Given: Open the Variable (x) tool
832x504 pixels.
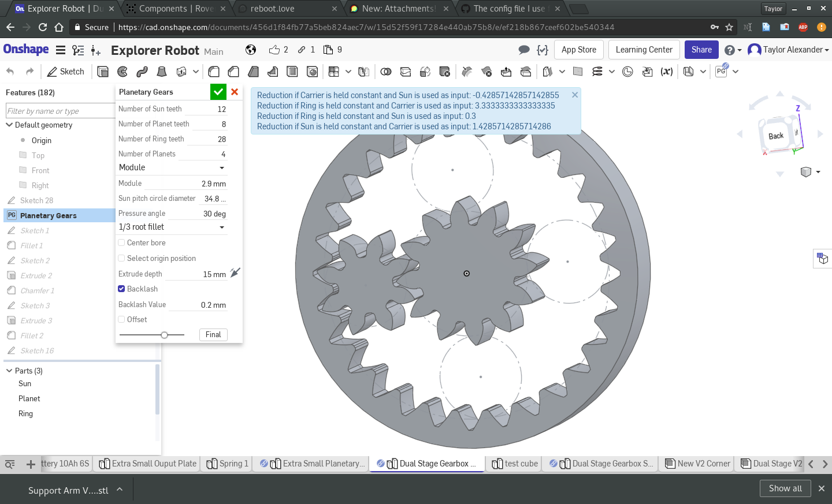Looking at the screenshot, I should pyautogui.click(x=667, y=72).
